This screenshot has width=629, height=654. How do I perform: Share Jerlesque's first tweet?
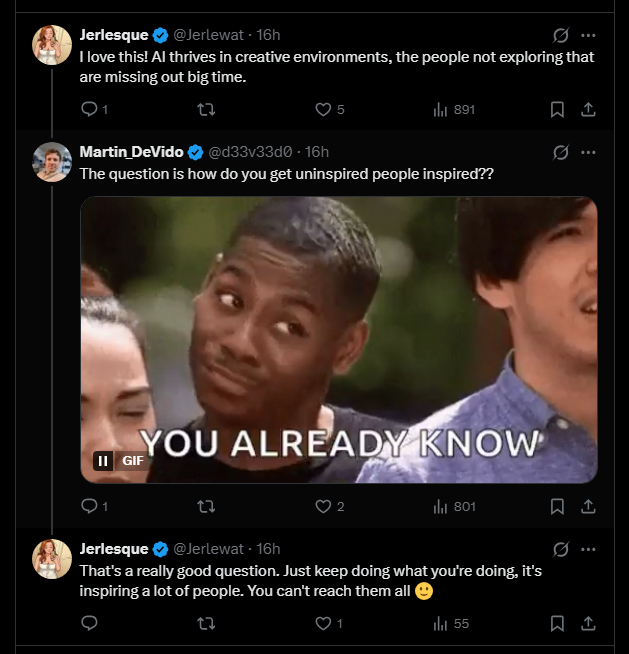(589, 110)
